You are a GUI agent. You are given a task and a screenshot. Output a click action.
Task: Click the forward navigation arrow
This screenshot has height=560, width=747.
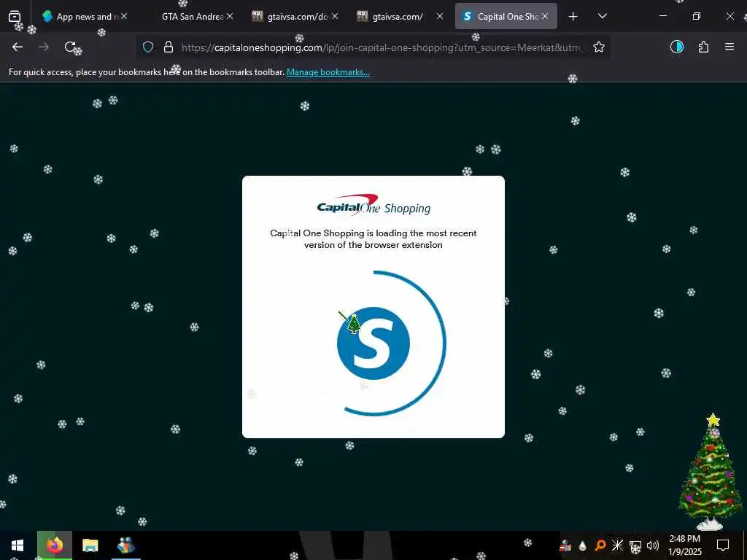[43, 47]
